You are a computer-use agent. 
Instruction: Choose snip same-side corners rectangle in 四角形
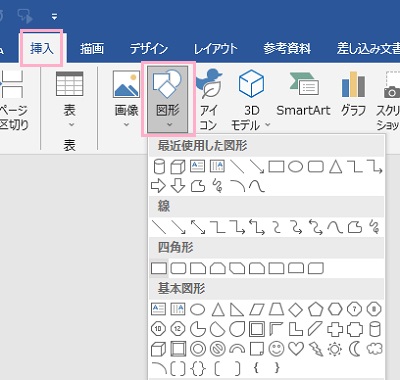(x=218, y=268)
